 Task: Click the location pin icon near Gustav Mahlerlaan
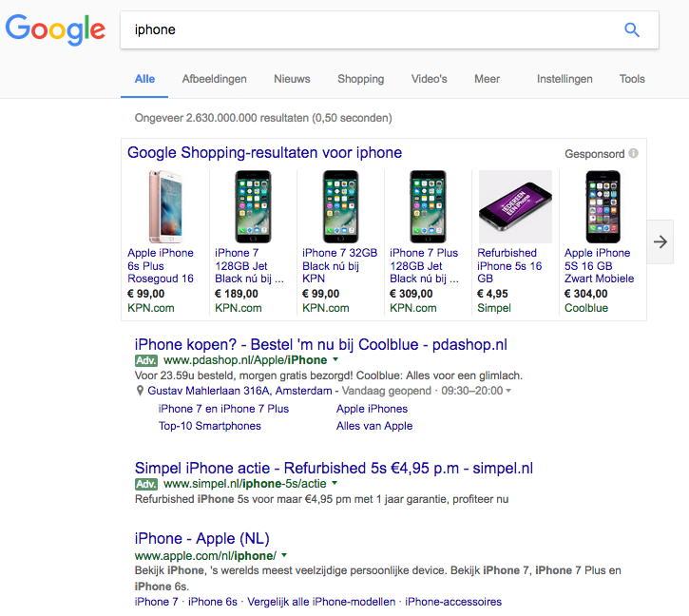pyautogui.click(x=140, y=391)
